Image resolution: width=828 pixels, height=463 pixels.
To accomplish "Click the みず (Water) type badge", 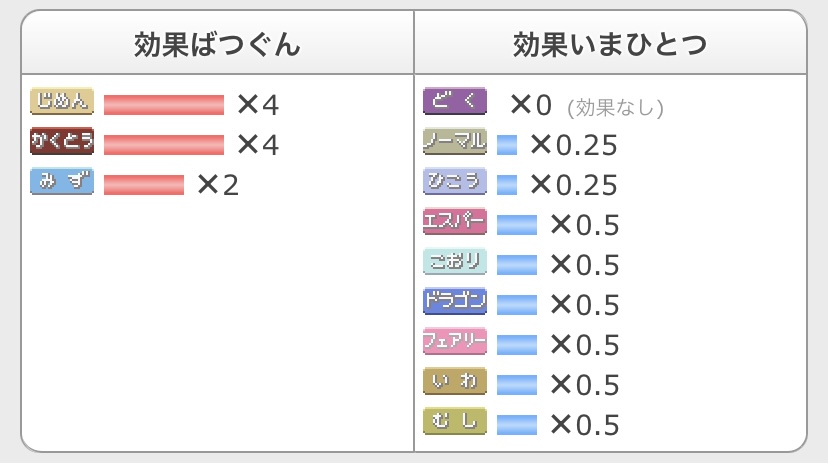I will coord(62,182).
